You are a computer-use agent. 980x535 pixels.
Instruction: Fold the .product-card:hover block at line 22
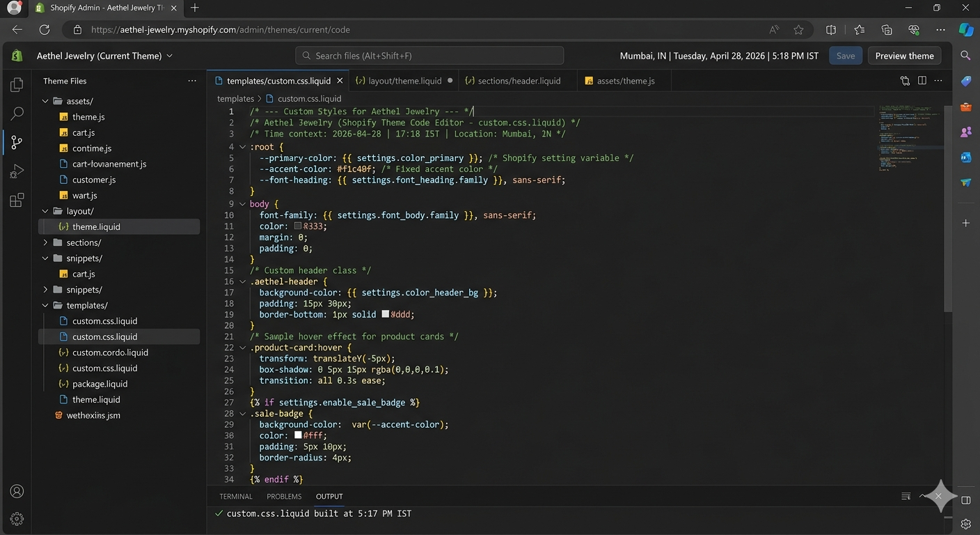(x=242, y=348)
